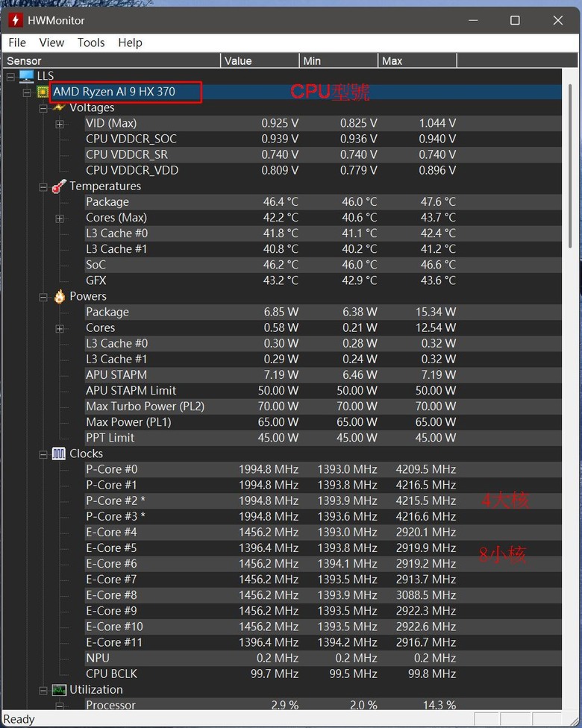Open the File menu
The height and width of the screenshot is (728, 582).
[17, 43]
